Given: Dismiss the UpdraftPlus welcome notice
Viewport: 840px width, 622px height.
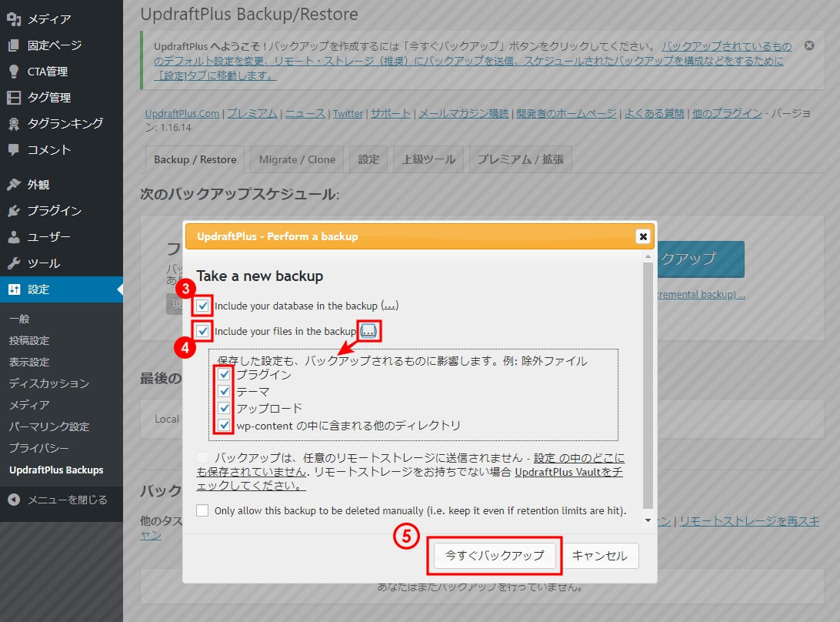Looking at the screenshot, I should [809, 45].
